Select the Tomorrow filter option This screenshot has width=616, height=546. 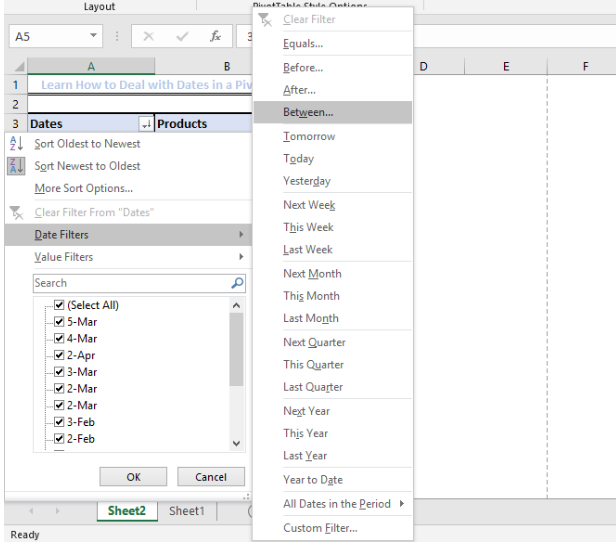tap(333, 136)
